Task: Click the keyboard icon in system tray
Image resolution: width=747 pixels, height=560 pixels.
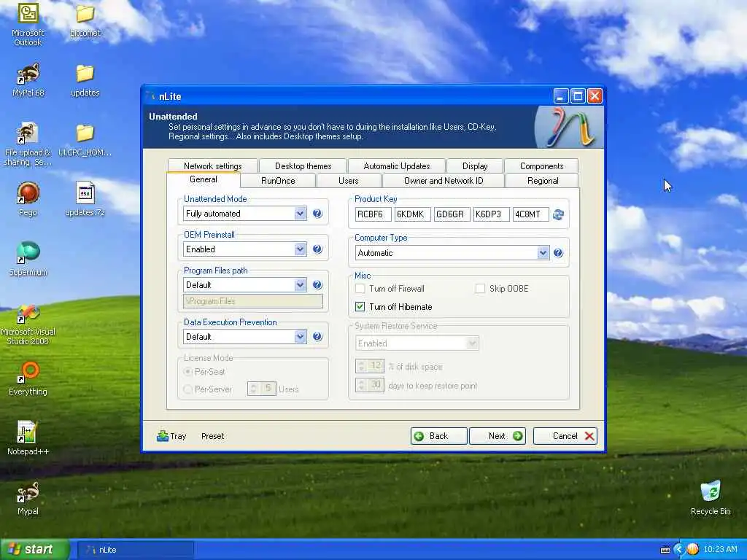Action: pos(665,550)
